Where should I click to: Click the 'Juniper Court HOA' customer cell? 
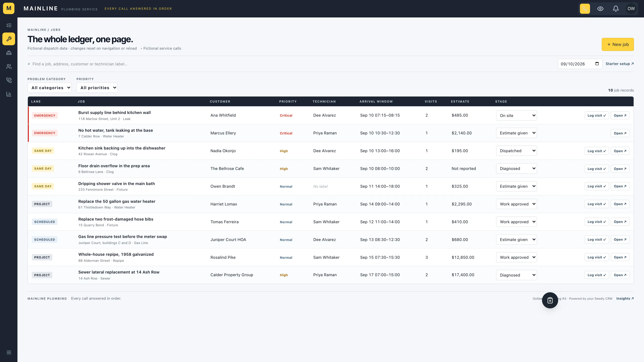coord(228,240)
